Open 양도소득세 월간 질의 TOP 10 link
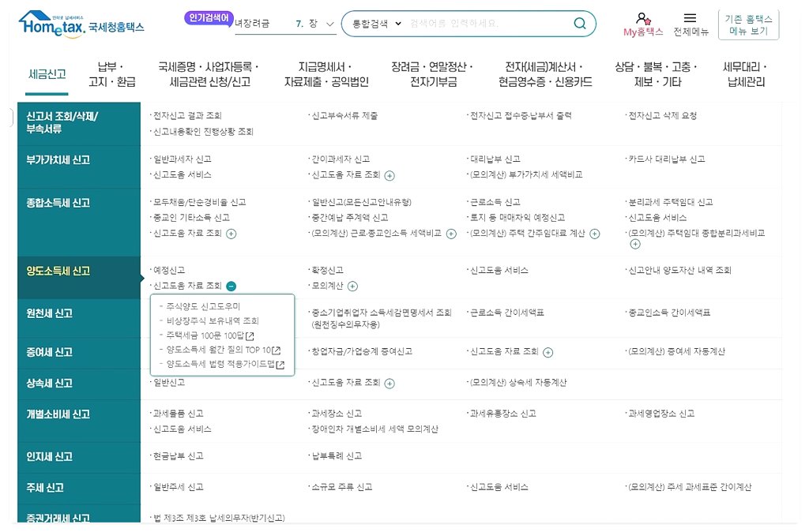 pos(223,350)
